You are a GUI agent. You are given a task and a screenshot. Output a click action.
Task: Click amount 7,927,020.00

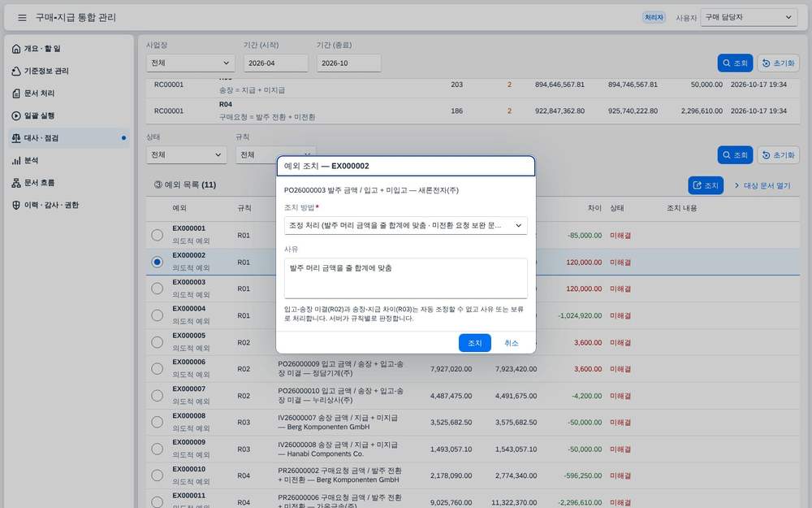[451, 369]
